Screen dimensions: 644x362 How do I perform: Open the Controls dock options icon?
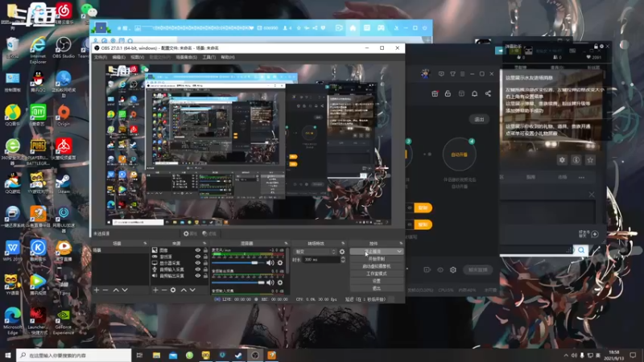tap(401, 244)
